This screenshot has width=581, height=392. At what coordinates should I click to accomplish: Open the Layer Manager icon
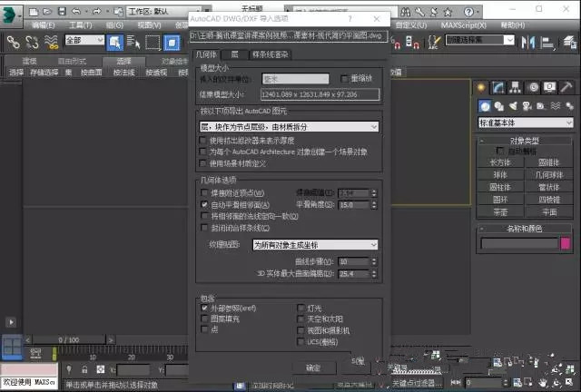click(x=569, y=43)
